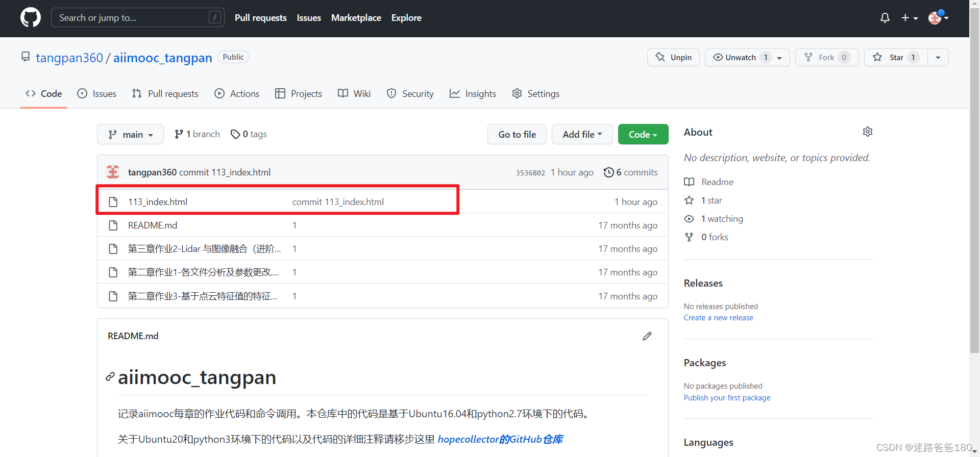980x457 pixels.
Task: Open the Actions tab
Action: click(x=237, y=94)
